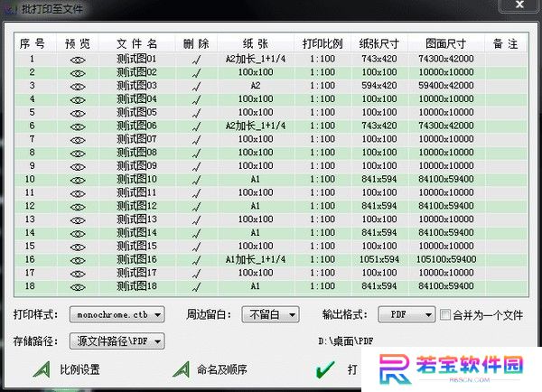Click delete mark for 测试图01 row
This screenshot has width=542, height=392.
[196, 60]
